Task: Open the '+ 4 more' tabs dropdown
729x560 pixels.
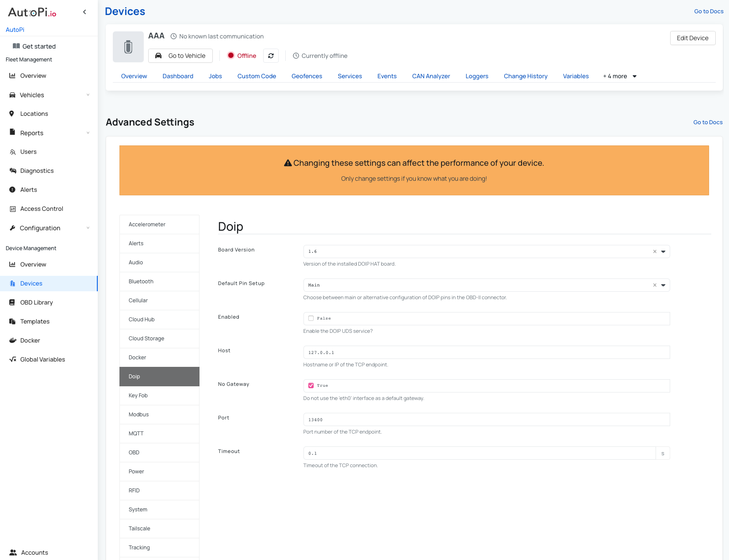Action: pyautogui.click(x=620, y=76)
